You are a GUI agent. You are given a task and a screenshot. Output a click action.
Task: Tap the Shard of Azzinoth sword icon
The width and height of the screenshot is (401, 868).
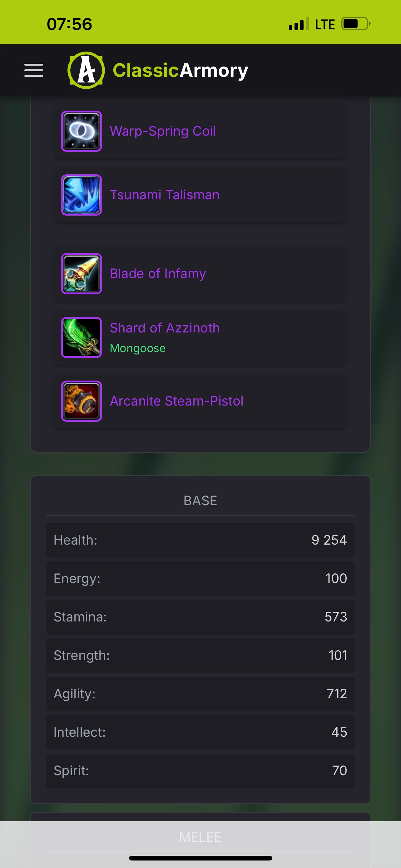point(82,337)
